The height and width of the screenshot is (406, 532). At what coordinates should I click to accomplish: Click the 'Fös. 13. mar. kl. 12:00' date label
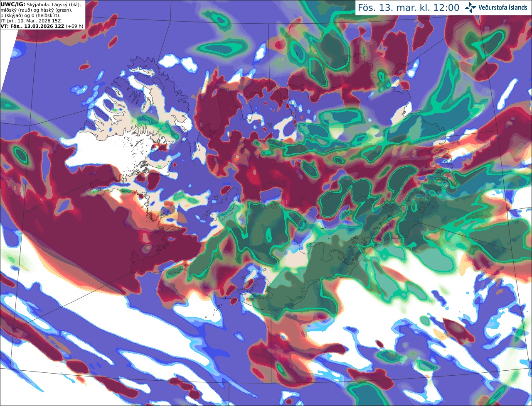click(x=409, y=7)
